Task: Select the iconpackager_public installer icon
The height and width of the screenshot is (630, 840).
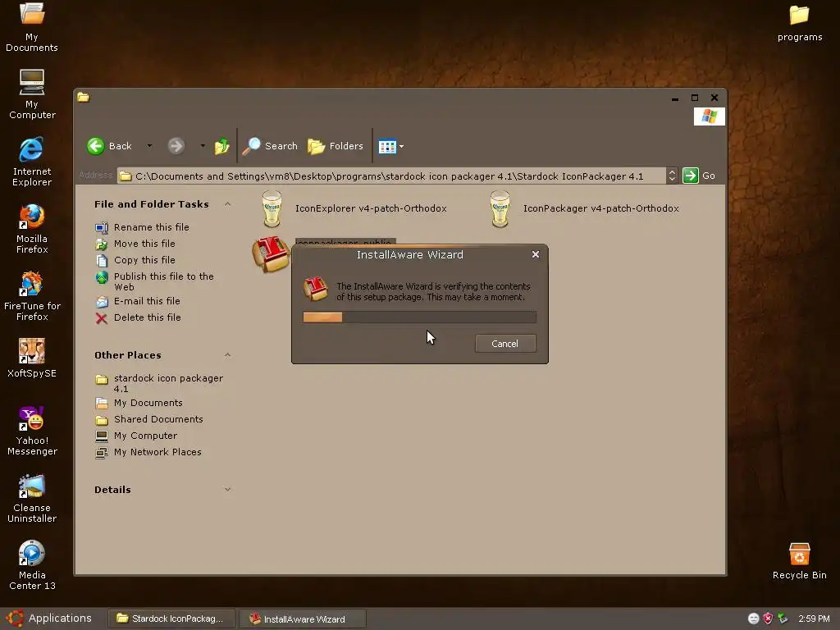Action: coord(271,254)
